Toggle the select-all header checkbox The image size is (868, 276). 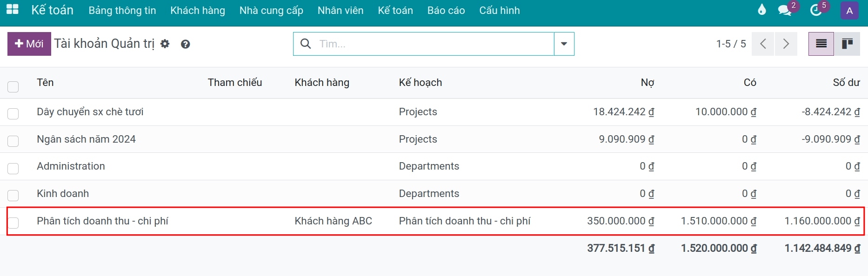13,86
